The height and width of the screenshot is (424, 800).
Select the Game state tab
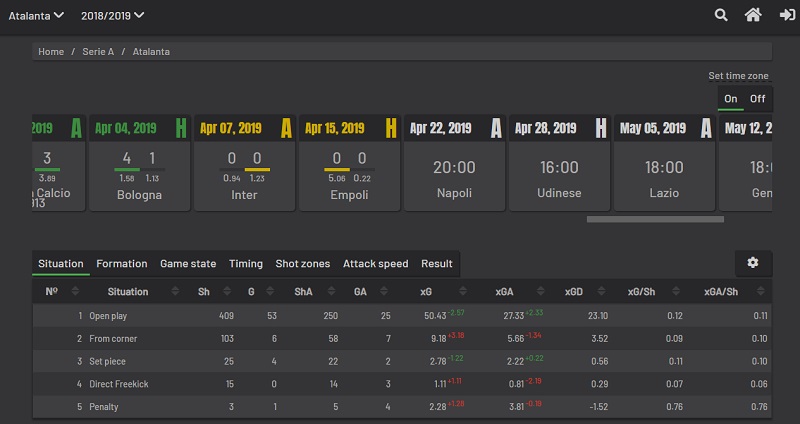pyautogui.click(x=188, y=264)
